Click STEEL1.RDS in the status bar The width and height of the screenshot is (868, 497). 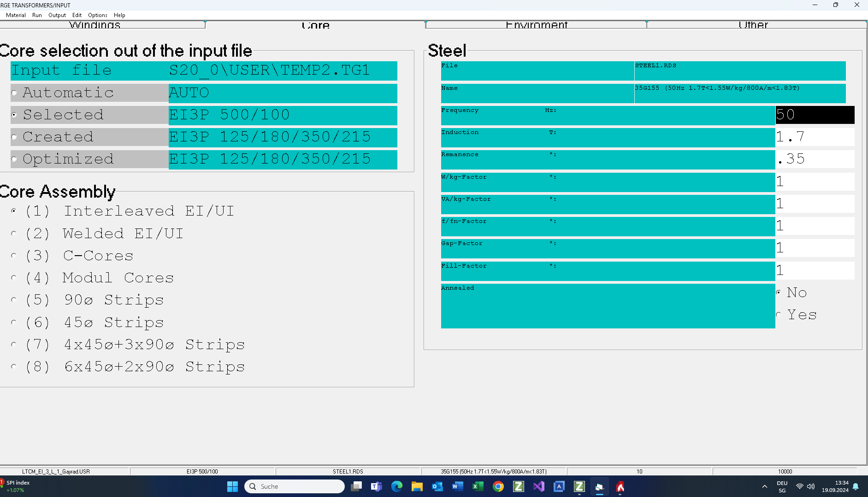point(348,471)
